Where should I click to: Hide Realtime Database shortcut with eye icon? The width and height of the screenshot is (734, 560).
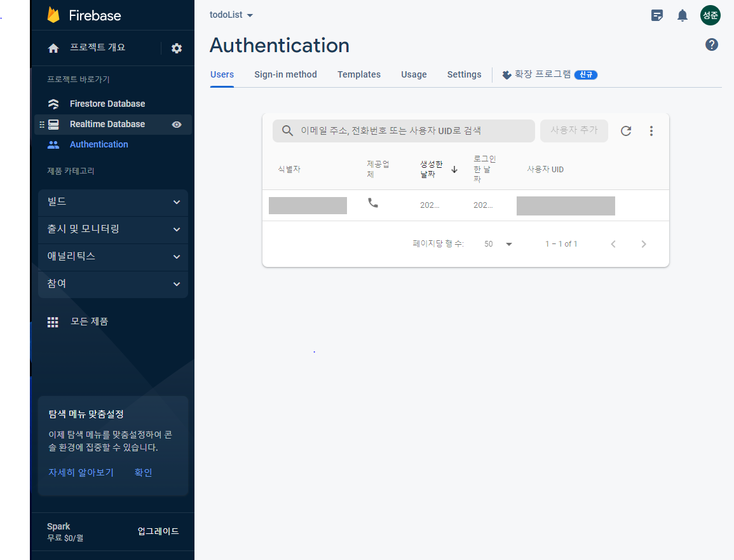[177, 125]
